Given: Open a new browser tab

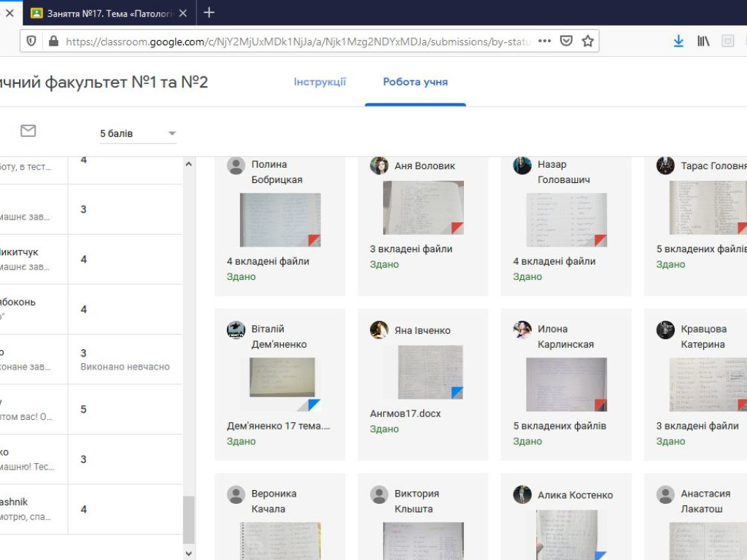Looking at the screenshot, I should click(x=209, y=13).
